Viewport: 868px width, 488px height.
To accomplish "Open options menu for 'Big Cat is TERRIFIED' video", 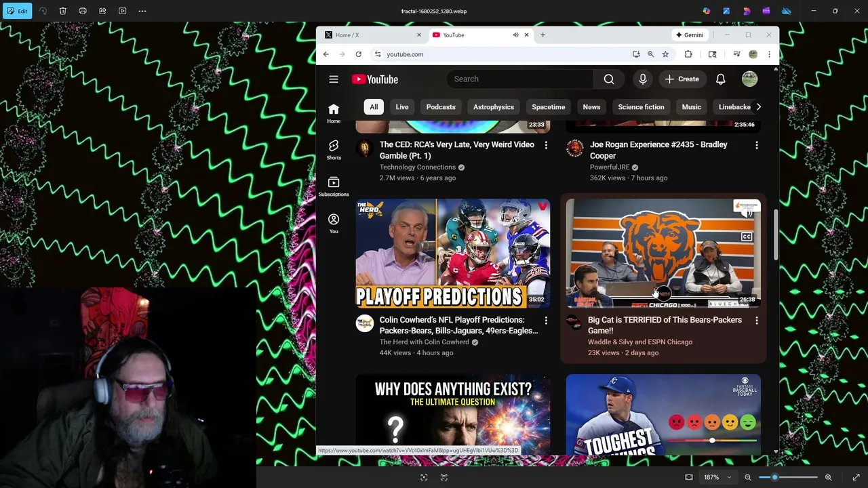I will 757,321.
